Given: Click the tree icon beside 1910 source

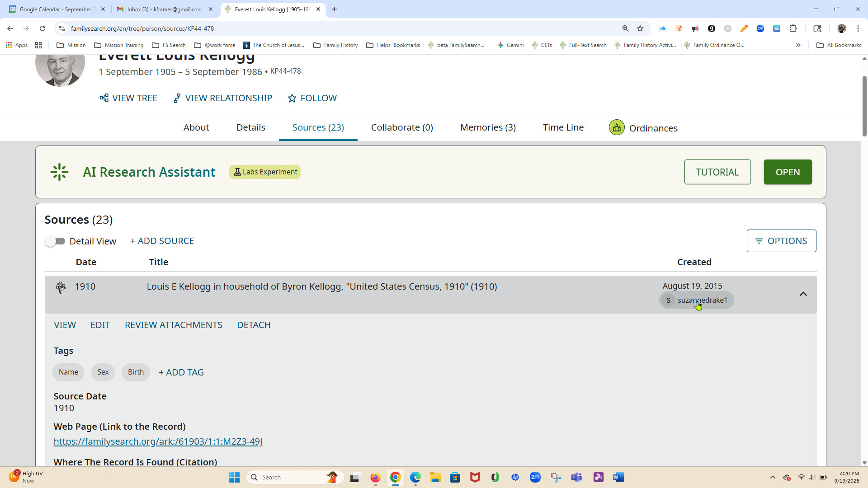Looking at the screenshot, I should click(x=61, y=287).
